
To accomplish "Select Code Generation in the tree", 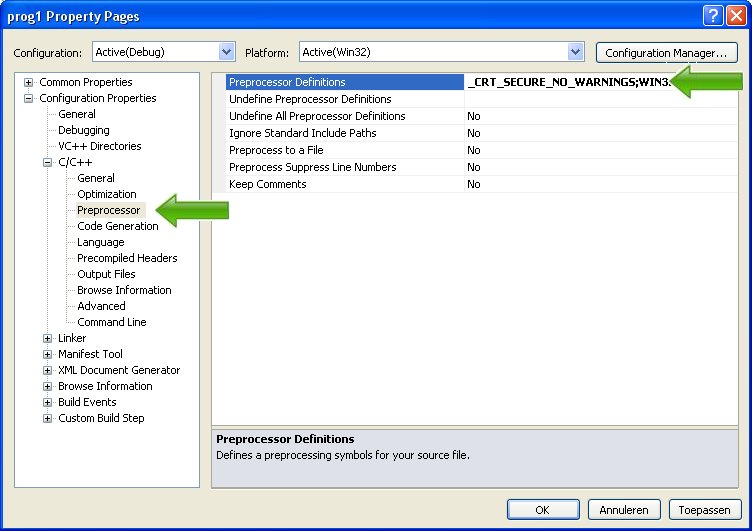I will [118, 226].
